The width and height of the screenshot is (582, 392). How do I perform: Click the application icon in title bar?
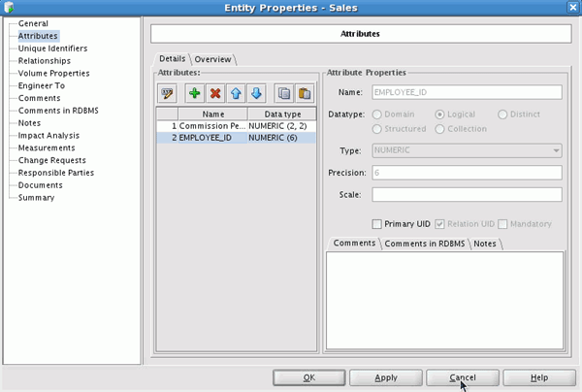coord(9,8)
